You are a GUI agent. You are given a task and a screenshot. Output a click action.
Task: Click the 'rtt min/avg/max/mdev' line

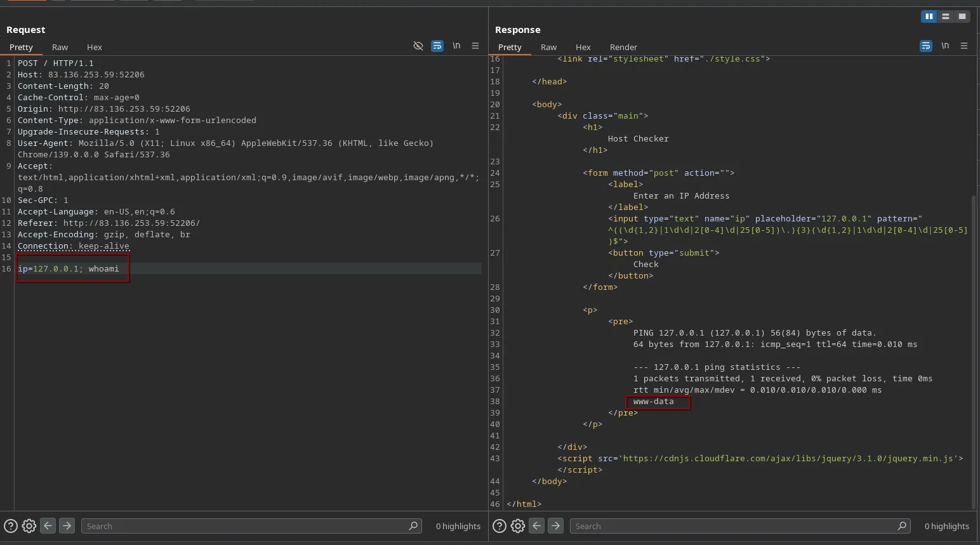[x=757, y=390]
